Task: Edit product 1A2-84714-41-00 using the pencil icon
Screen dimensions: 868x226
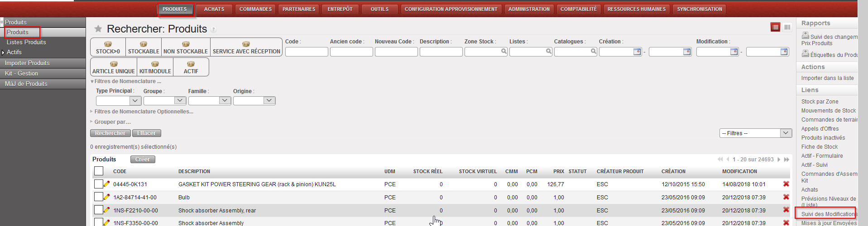Action: [107, 197]
